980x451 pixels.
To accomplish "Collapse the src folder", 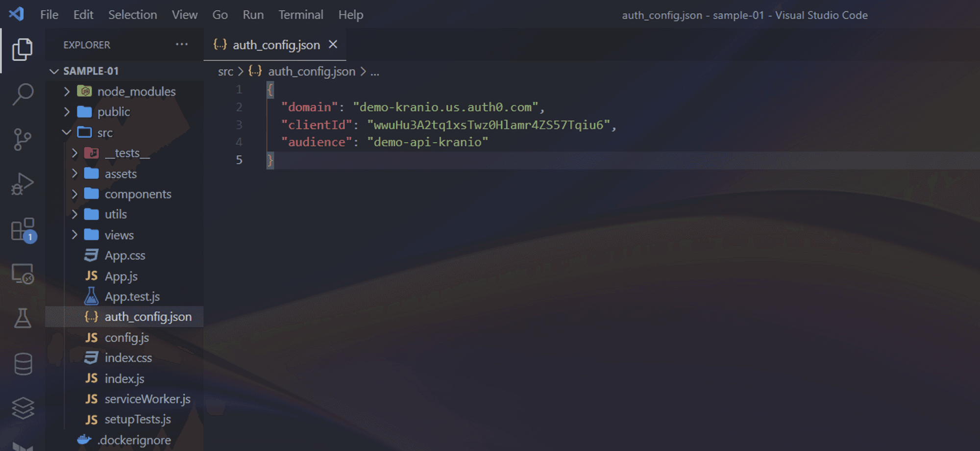I will coord(105,133).
